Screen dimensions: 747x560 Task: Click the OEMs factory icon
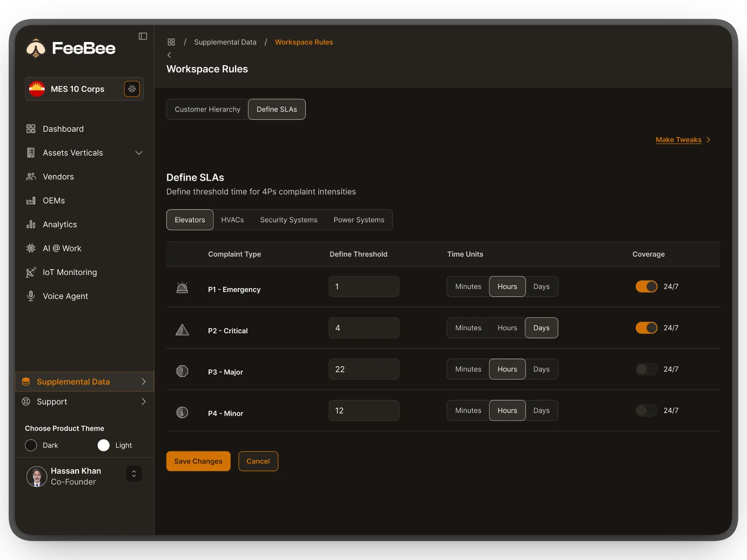point(31,201)
